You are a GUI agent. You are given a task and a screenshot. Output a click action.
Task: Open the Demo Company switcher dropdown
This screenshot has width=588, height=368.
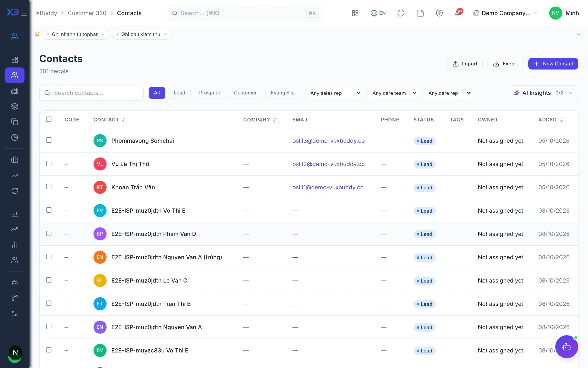tap(506, 13)
